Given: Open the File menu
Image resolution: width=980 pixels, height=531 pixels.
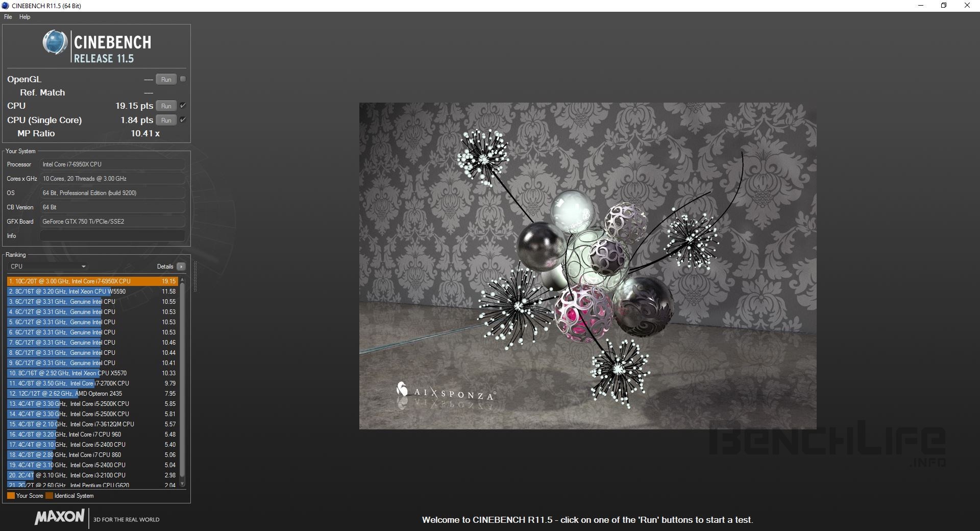Looking at the screenshot, I should click(x=8, y=17).
